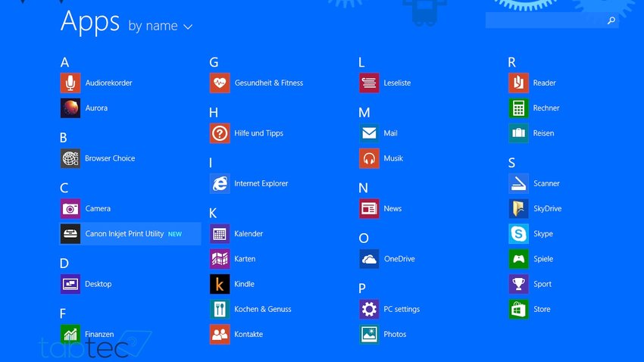
Task: Click the 'Rechner' label
Action: (x=546, y=108)
